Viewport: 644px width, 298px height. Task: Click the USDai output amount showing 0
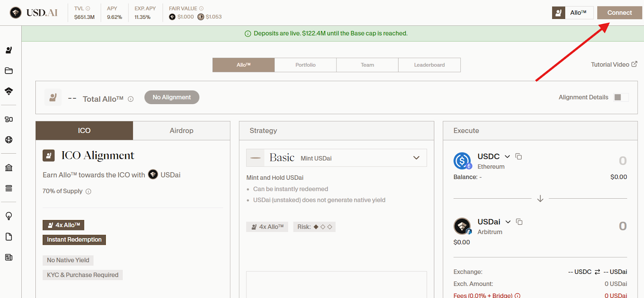pyautogui.click(x=623, y=226)
